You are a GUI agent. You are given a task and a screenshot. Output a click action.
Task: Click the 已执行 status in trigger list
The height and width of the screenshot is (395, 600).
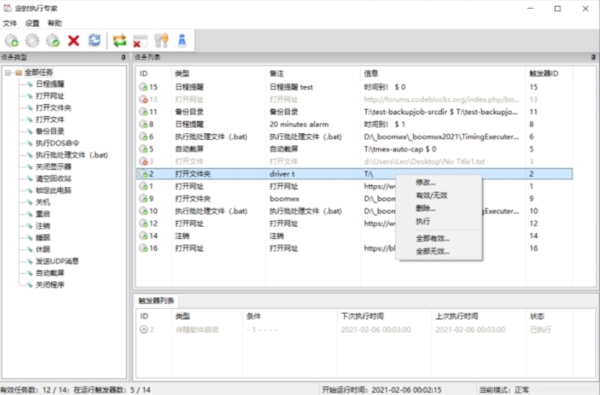[x=540, y=330]
